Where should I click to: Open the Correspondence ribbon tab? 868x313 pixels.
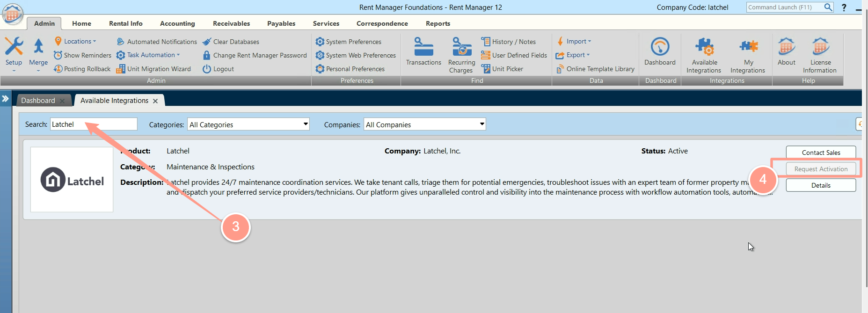click(x=382, y=23)
